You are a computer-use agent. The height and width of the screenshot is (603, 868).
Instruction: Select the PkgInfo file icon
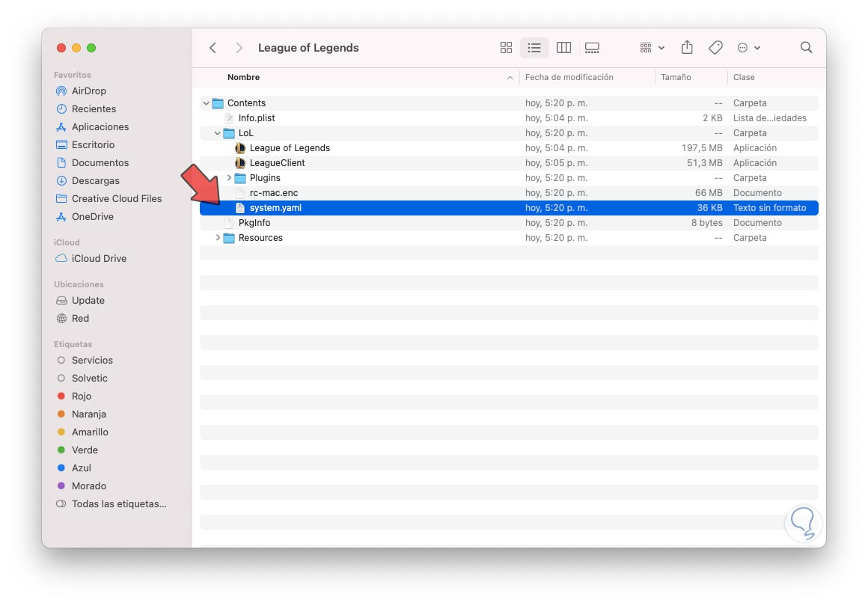[x=229, y=223]
